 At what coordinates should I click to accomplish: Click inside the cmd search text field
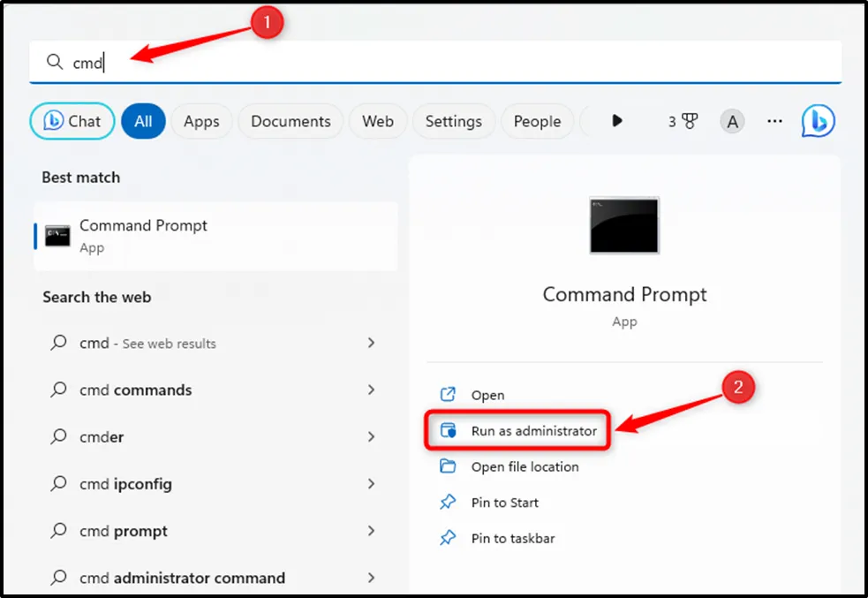pyautogui.click(x=442, y=63)
